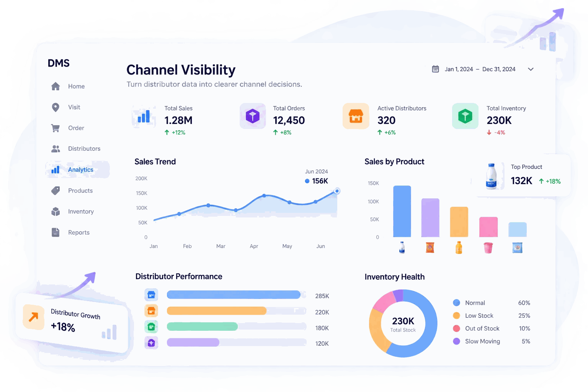588x392 pixels.
Task: Click the 230K Total Stock donut center
Action: tap(403, 324)
